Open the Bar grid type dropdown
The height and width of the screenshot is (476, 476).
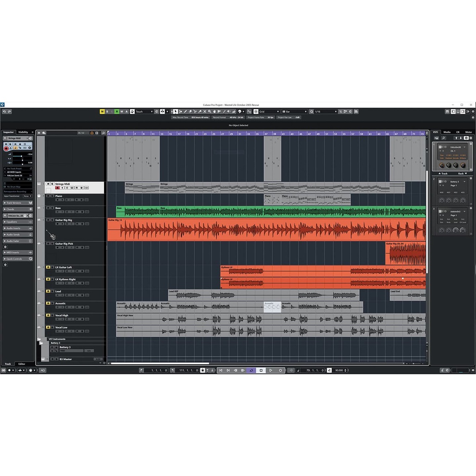point(294,112)
